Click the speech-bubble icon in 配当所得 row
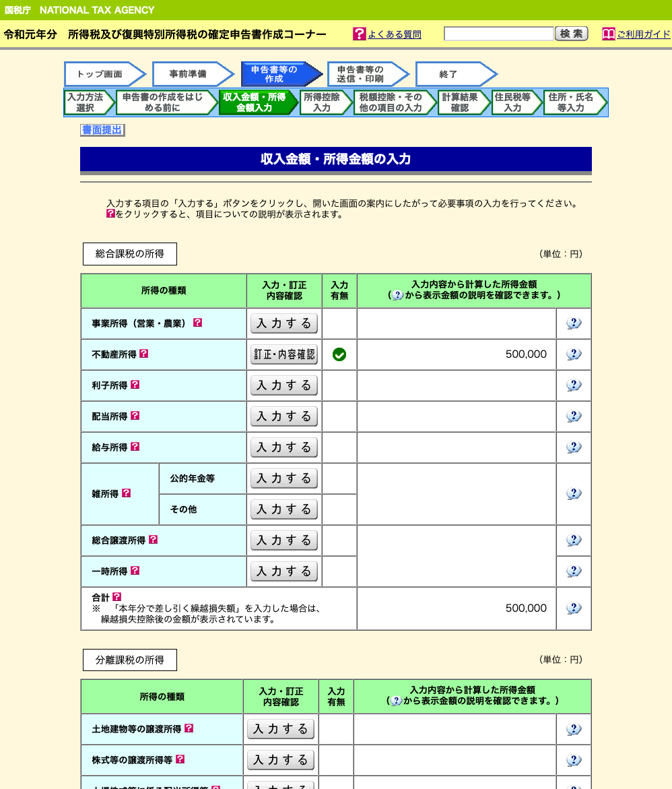 coord(574,416)
